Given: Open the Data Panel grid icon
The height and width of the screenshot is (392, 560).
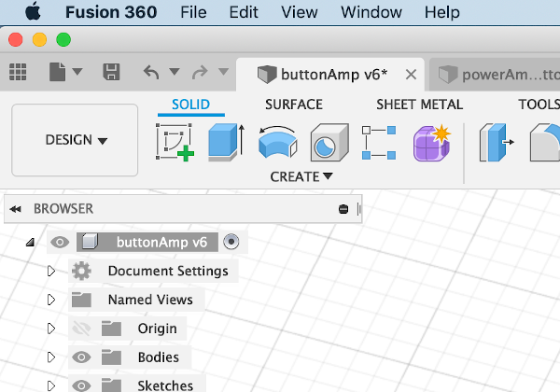Looking at the screenshot, I should [17, 72].
